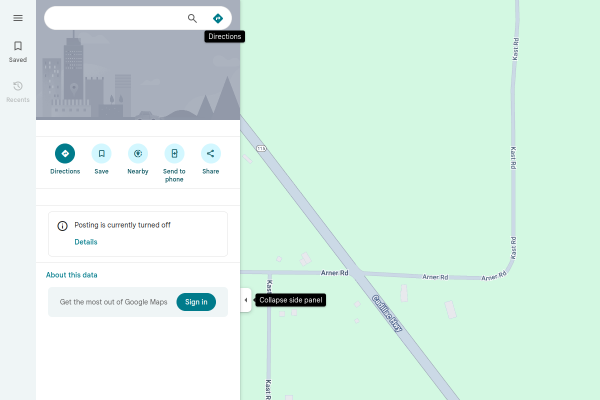Open the Details link under the posting notice
Viewport: 600px width, 400px height.
[86, 242]
